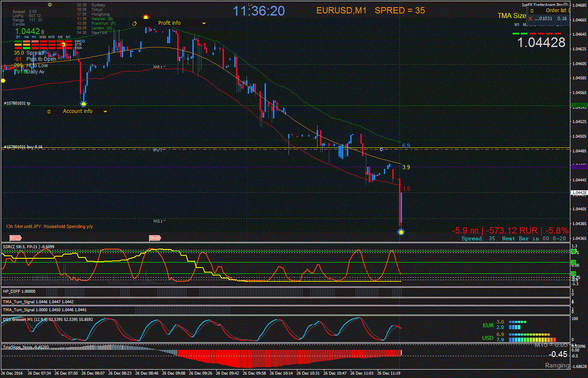Viewport: 588px width, 378px height.
Task: Click the MS1 pivot level label
Action: (x=160, y=221)
